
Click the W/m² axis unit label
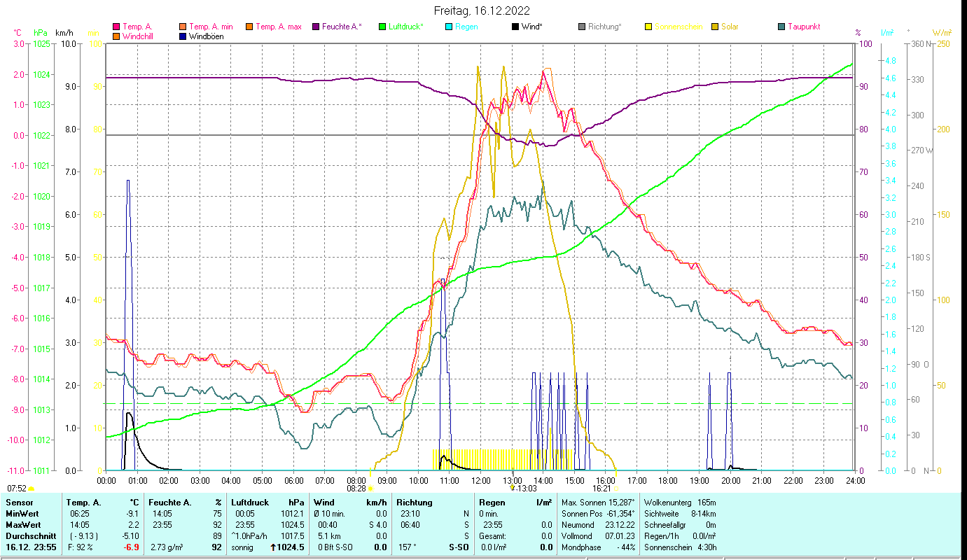coord(941,33)
